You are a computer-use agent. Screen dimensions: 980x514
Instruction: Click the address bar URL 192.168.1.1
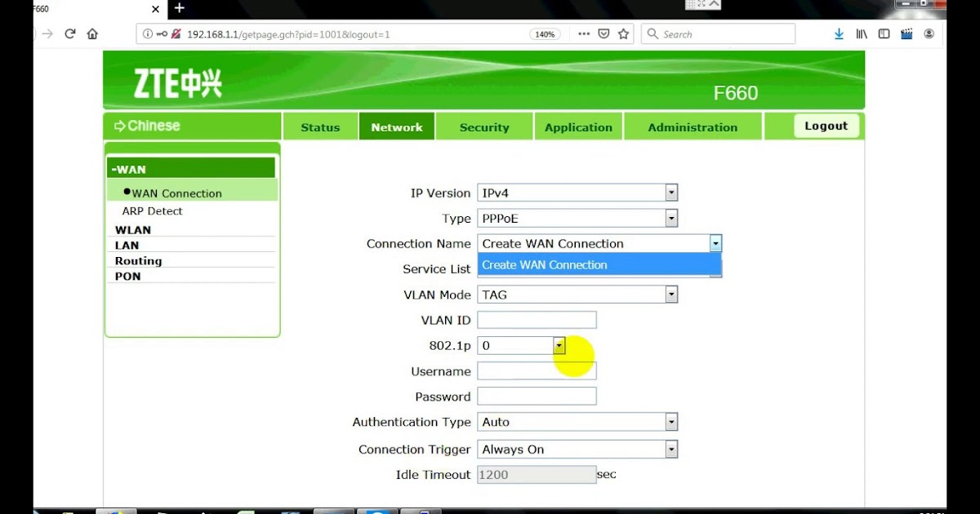[x=288, y=34]
